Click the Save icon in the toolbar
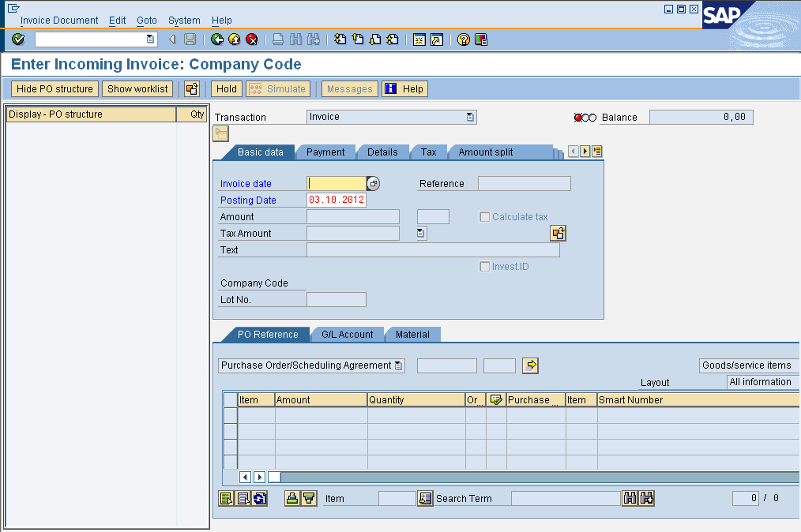Image resolution: width=801 pixels, height=532 pixels. (190, 39)
